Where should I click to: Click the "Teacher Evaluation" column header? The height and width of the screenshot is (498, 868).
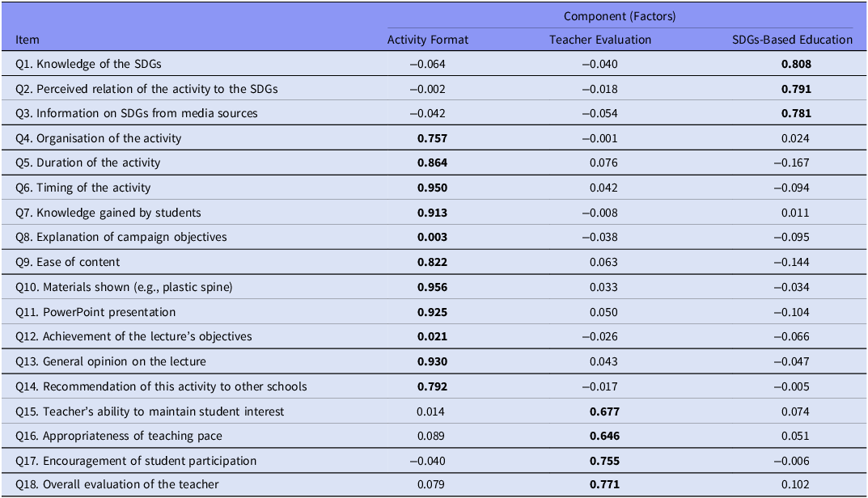599,40
